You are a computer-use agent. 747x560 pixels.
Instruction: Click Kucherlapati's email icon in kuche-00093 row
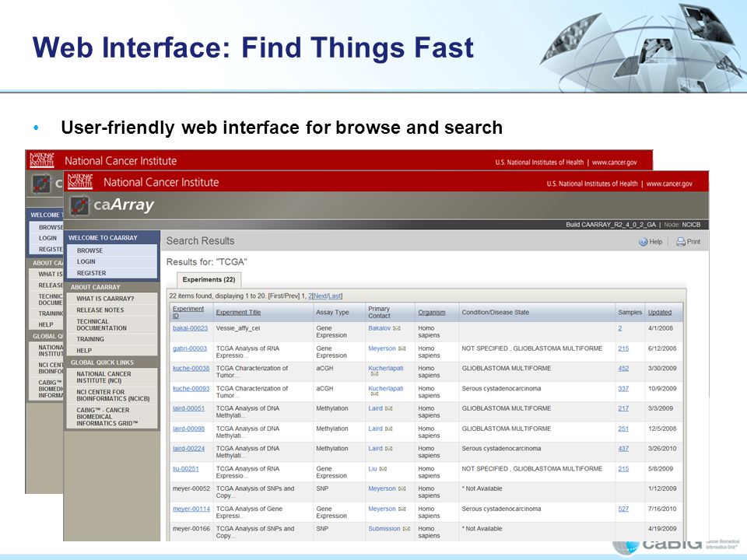(x=374, y=394)
